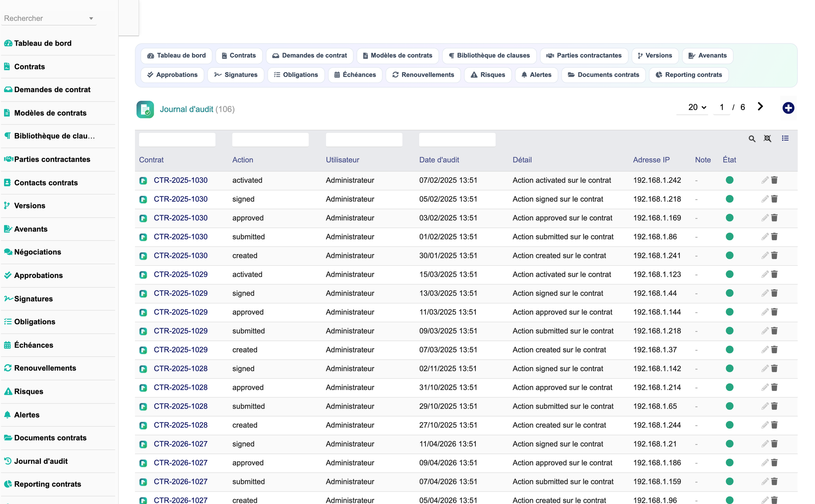
Task: Click IP address 192.168.1.186
Action: [657, 463]
